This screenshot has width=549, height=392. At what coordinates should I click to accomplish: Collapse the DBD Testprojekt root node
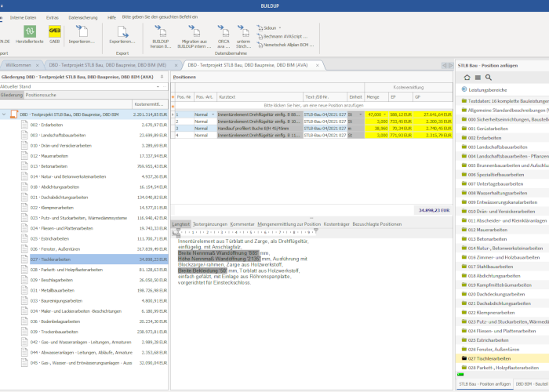pos(4,114)
